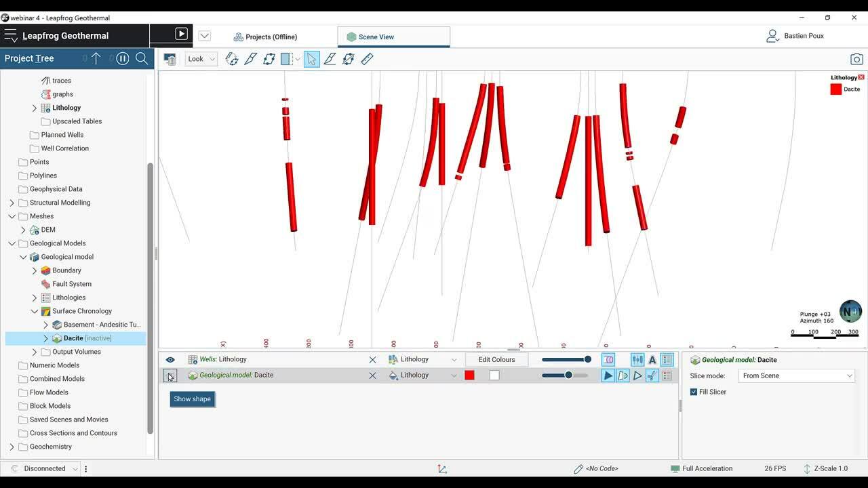Expand the Boundary node
Image resolution: width=868 pixels, height=488 pixels.
(x=35, y=270)
